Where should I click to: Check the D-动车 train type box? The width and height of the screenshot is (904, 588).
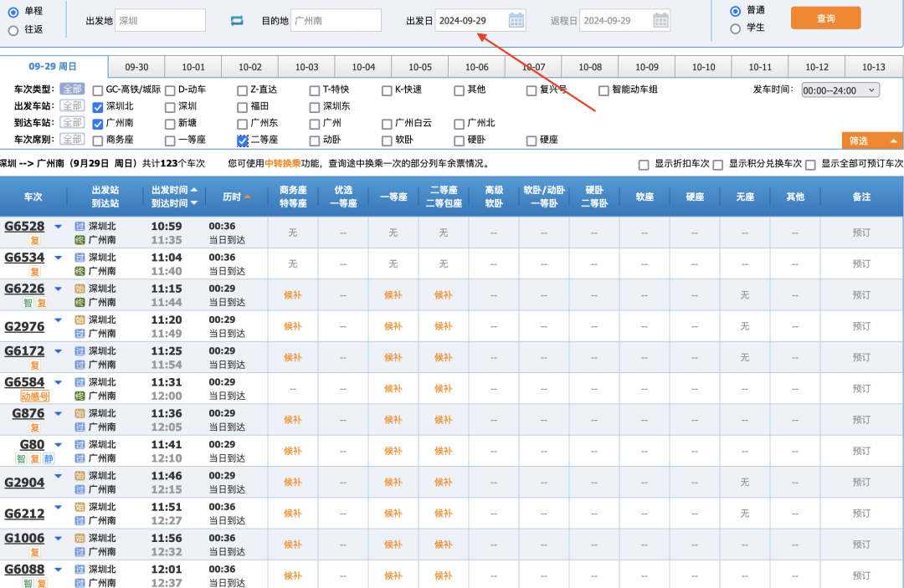170,90
